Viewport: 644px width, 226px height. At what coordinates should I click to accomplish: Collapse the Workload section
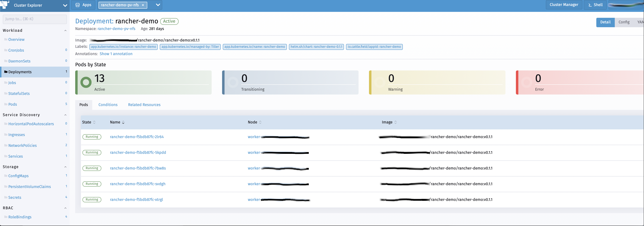[65, 30]
